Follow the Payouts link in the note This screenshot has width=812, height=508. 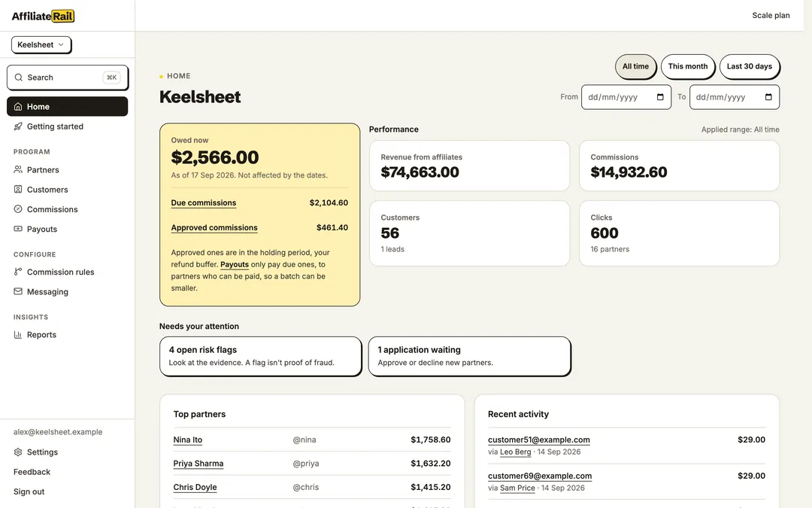[x=235, y=264]
